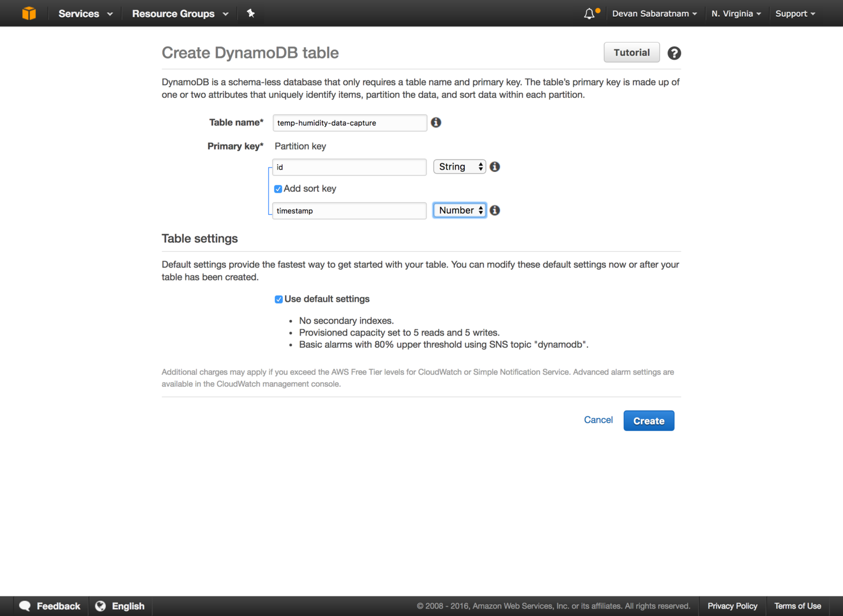This screenshot has width=843, height=616.
Task: Click the 'Create DynamoDB table' heading
Action: pyautogui.click(x=250, y=53)
